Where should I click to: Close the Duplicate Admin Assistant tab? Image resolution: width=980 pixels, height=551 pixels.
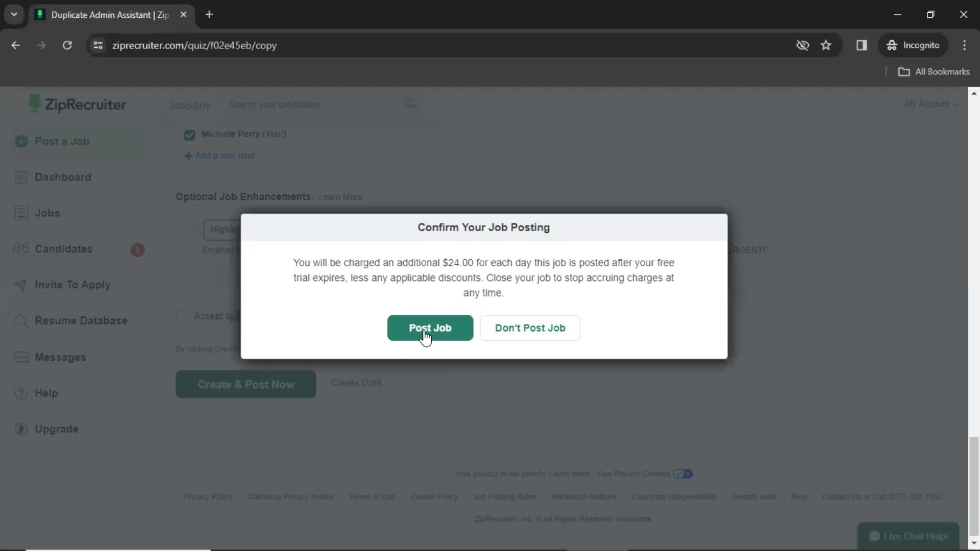tap(183, 15)
